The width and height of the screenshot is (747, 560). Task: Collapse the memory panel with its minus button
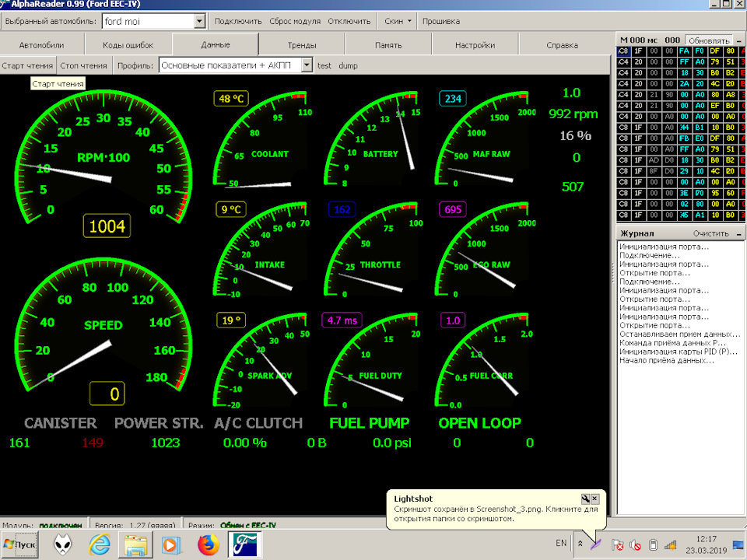click(x=739, y=40)
